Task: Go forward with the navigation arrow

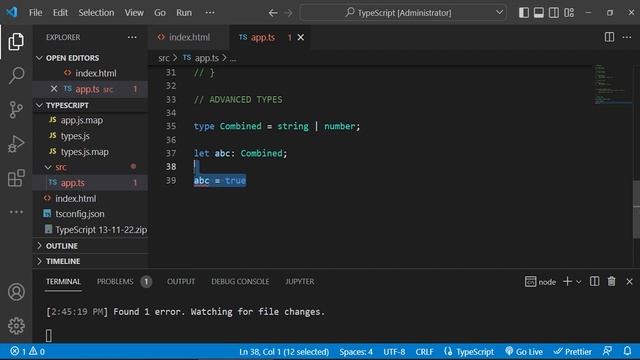Action: coord(288,13)
